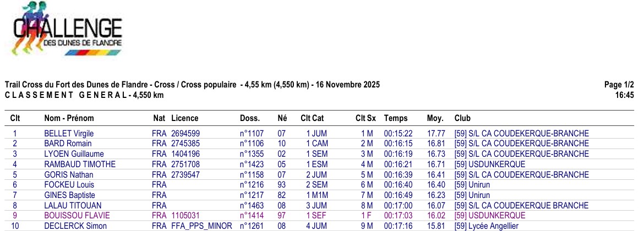Click the Clt Sx column header
Viewport: 644px width, 231px height.
(x=365, y=118)
